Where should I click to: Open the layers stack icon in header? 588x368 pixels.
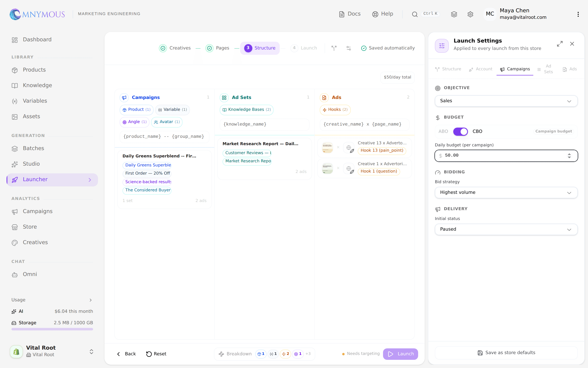pos(454,14)
